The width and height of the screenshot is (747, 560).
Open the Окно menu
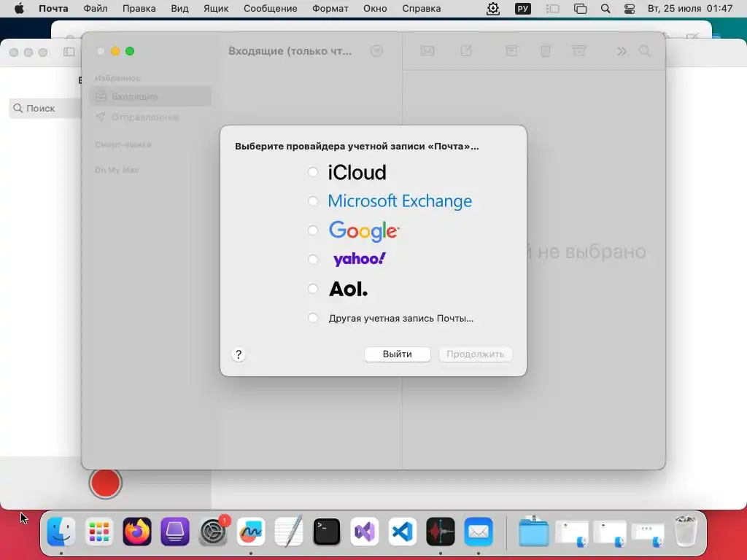[375, 9]
